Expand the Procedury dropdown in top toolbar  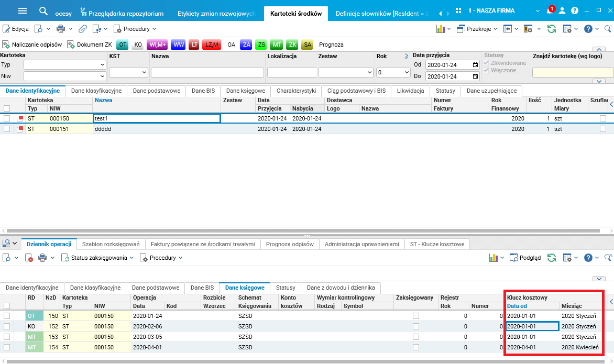point(135,29)
